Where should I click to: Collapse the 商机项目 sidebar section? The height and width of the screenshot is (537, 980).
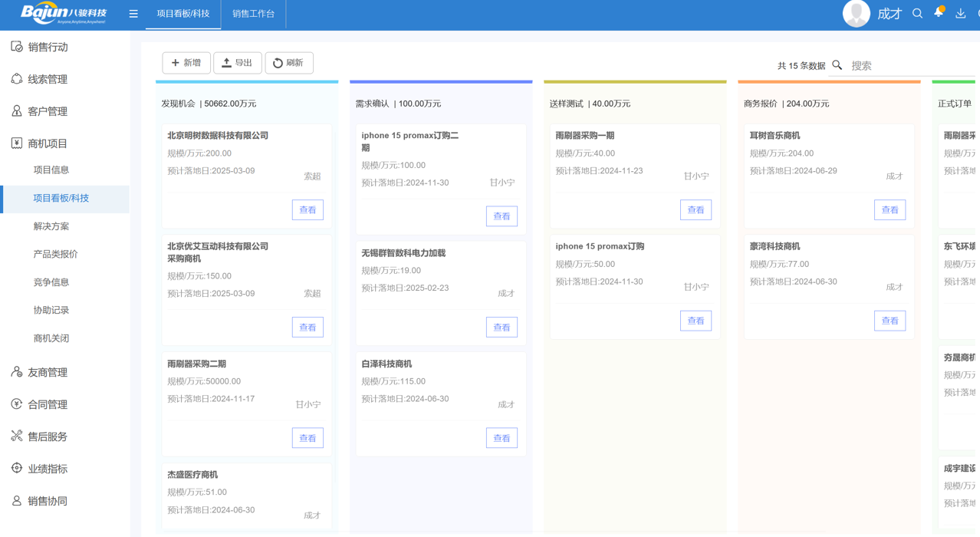[x=48, y=143]
